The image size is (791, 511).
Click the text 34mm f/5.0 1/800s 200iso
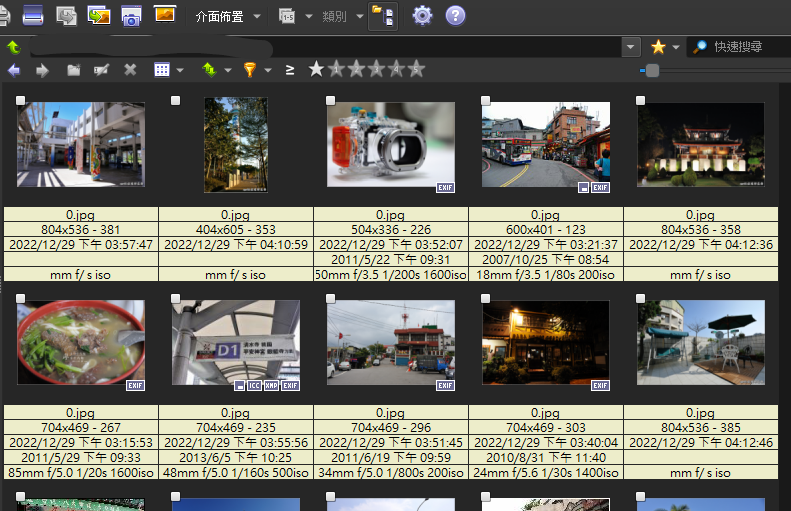coord(390,473)
